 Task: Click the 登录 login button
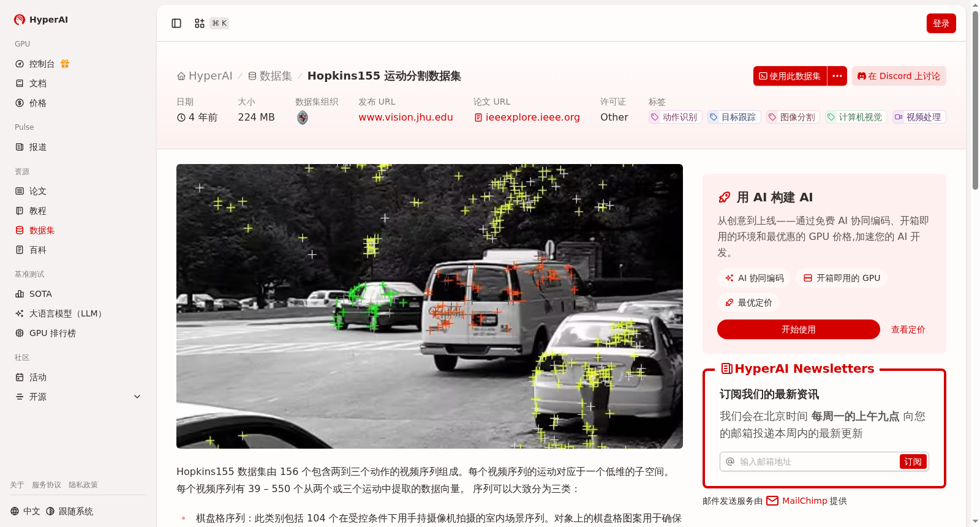941,23
